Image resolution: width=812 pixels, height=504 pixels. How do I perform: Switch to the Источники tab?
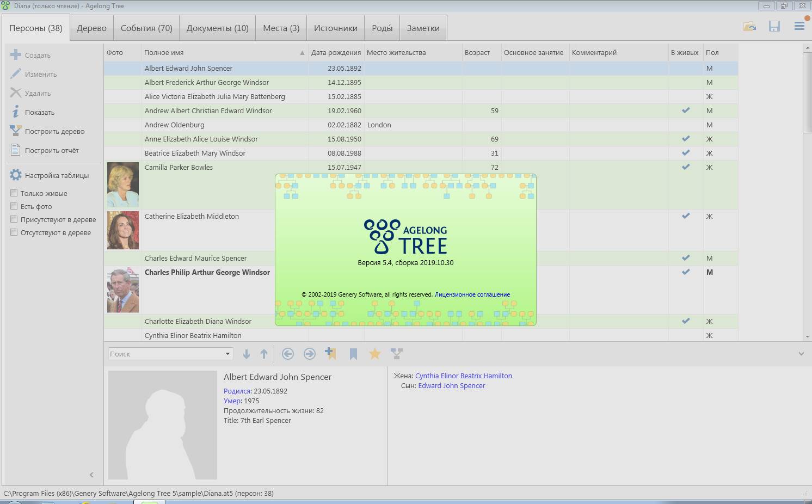[x=336, y=28]
